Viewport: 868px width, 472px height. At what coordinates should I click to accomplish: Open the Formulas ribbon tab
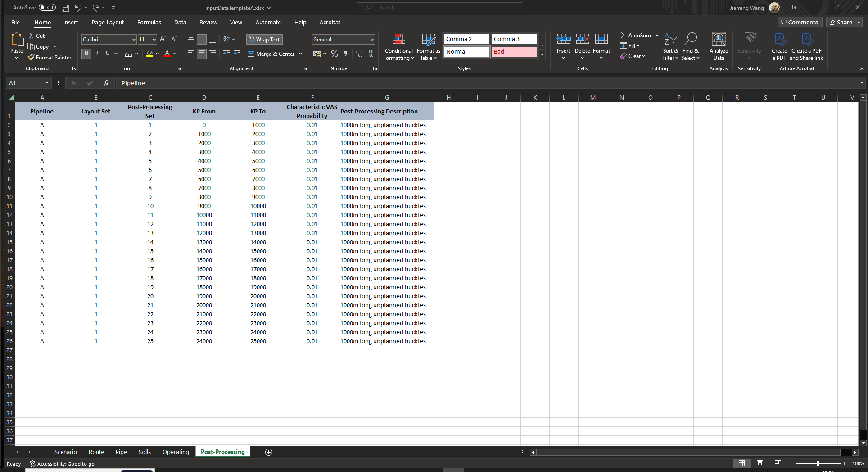click(x=149, y=23)
